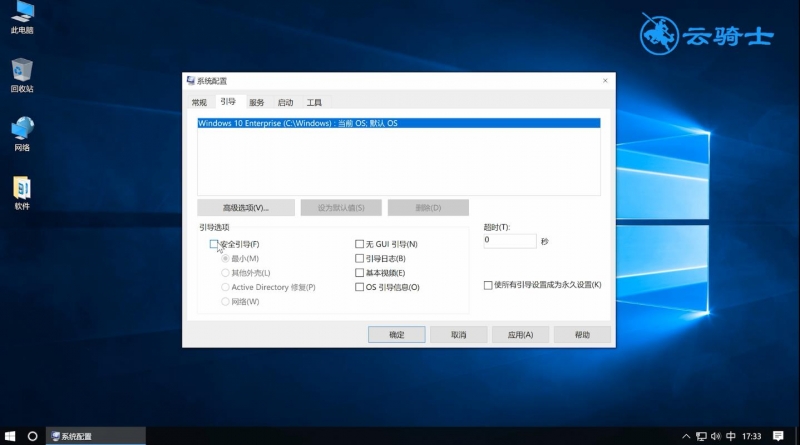
Task: Switch to the 启动 tab
Action: (286, 103)
